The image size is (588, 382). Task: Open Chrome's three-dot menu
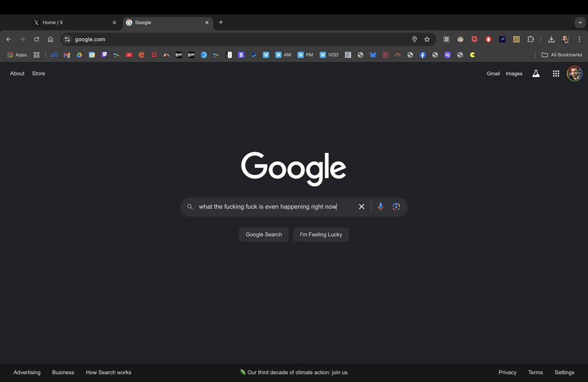(579, 39)
